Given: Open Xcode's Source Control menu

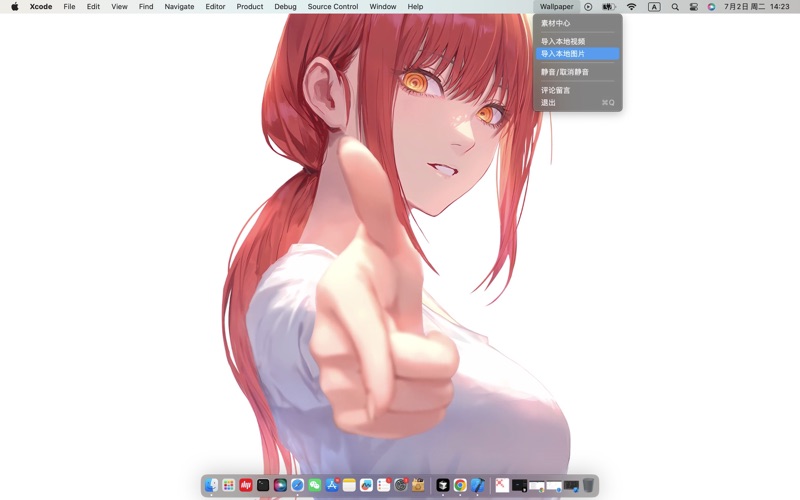Looking at the screenshot, I should click(333, 7).
